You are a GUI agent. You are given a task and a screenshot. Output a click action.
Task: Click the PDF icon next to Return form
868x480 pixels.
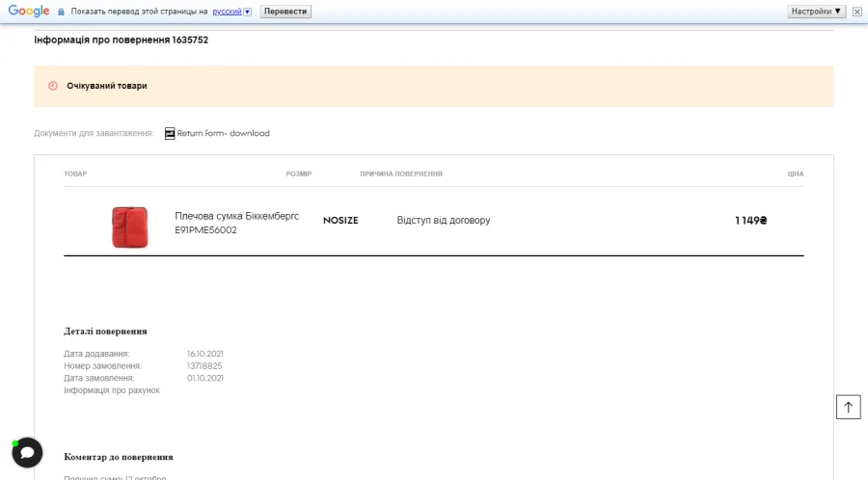point(170,133)
